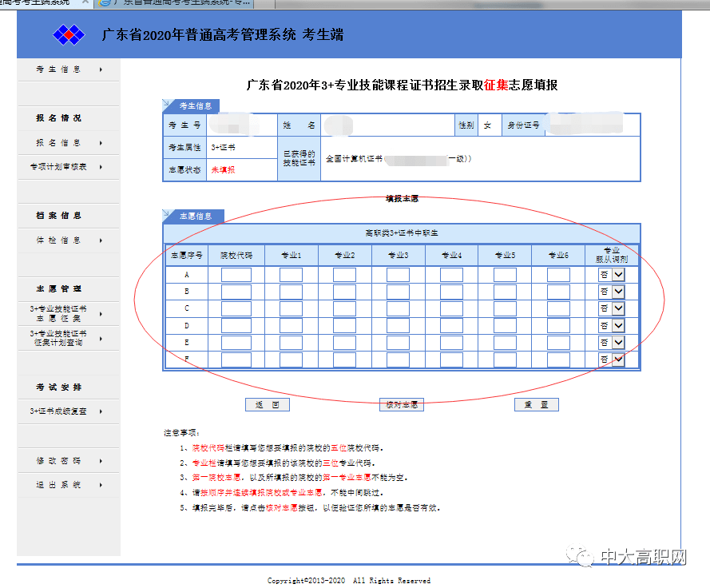
Task: Focus 院校代码 field in row F
Action: [x=236, y=360]
